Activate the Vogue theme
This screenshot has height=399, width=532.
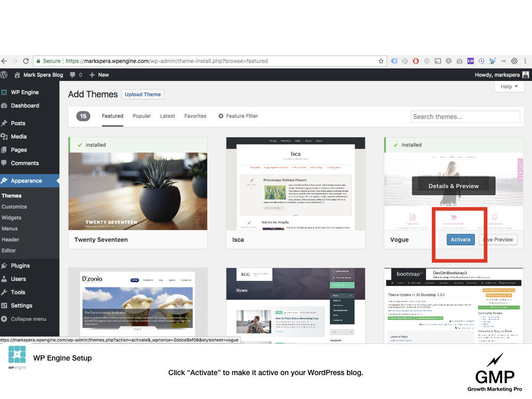tap(460, 240)
